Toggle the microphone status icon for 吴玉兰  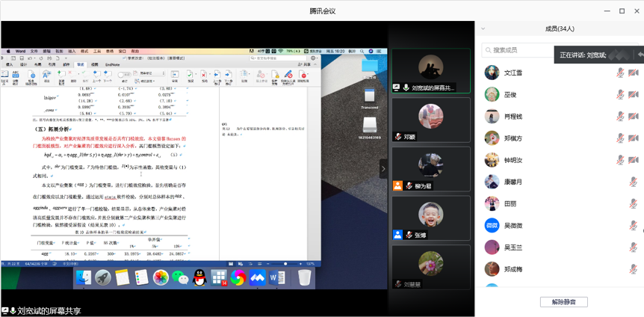pyautogui.click(x=633, y=247)
